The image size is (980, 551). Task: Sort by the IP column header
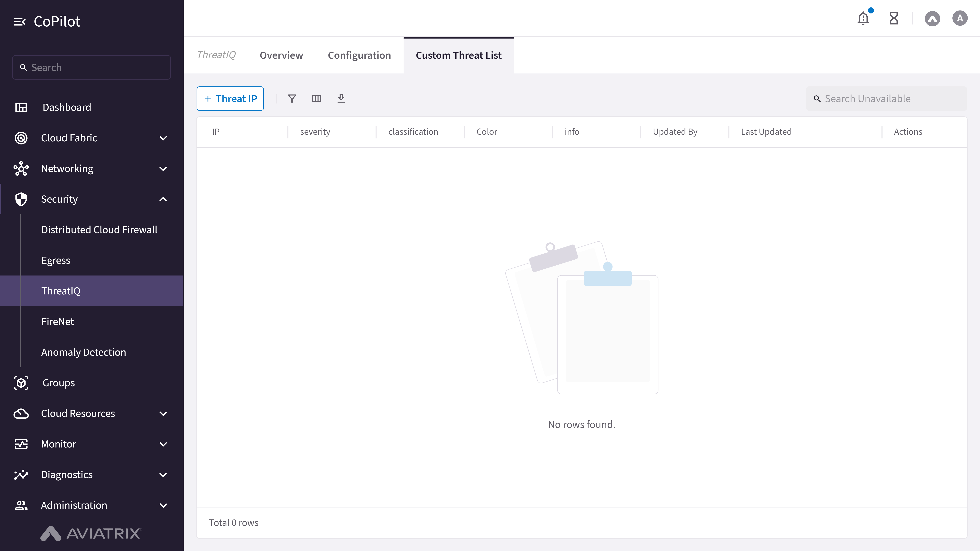(x=216, y=132)
